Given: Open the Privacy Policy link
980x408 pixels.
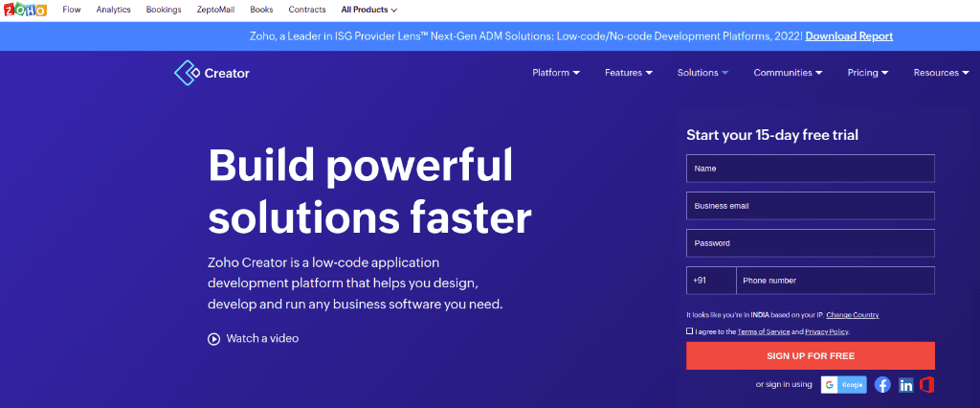Looking at the screenshot, I should [x=826, y=331].
